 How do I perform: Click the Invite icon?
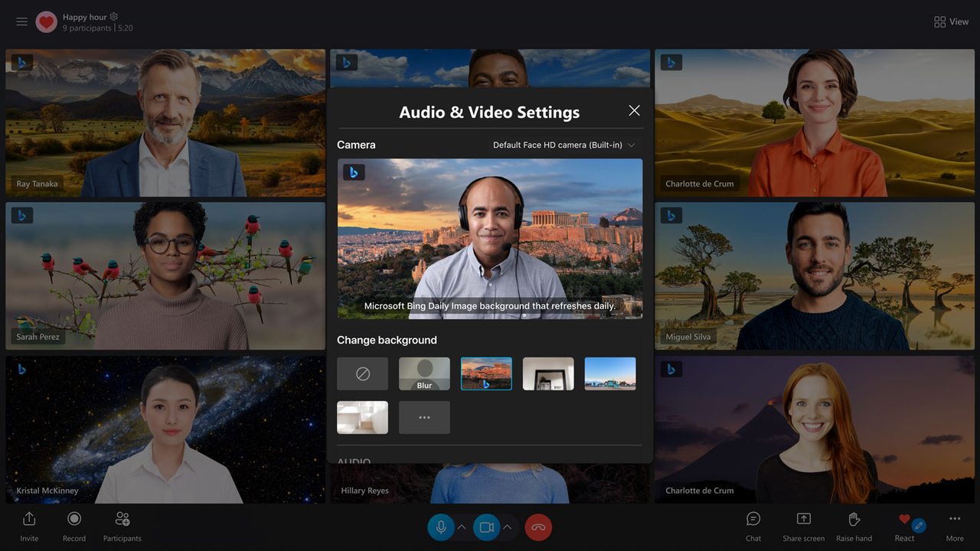click(29, 520)
